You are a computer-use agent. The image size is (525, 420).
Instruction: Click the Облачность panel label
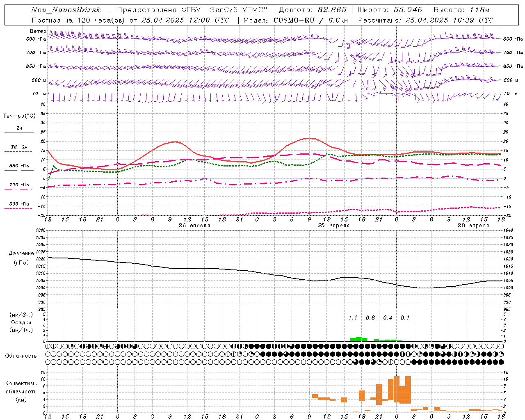click(x=21, y=356)
